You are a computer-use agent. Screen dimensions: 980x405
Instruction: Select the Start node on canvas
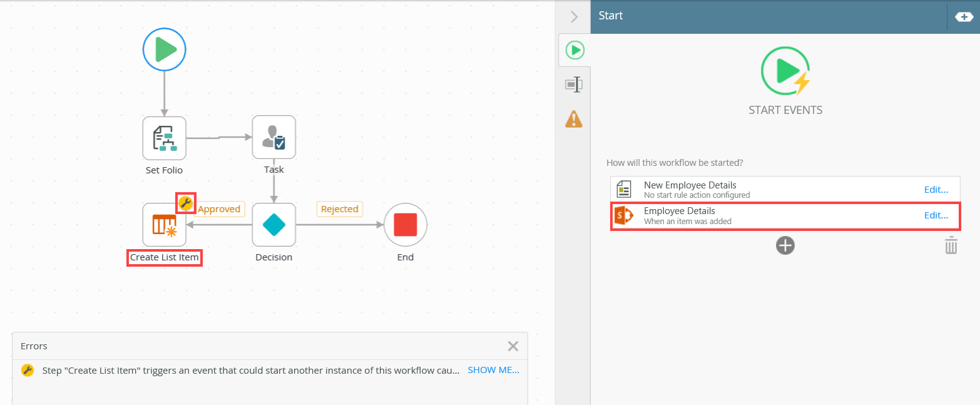(x=164, y=49)
